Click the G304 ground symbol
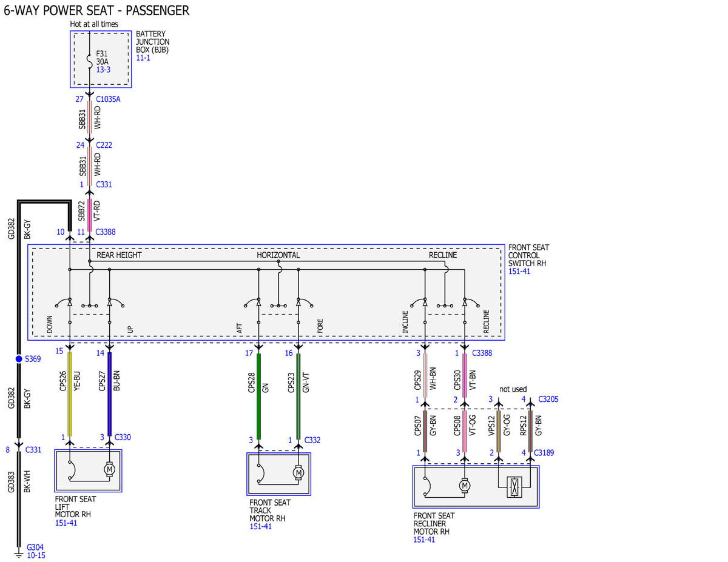This screenshot has width=728, height=562. pyautogui.click(x=18, y=553)
